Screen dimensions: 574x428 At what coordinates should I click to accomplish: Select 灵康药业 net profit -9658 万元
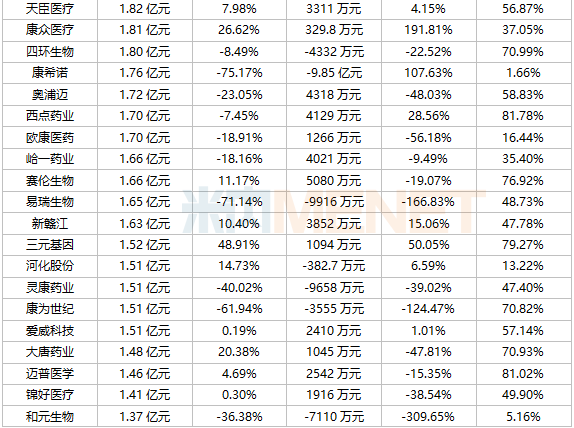[x=334, y=288]
